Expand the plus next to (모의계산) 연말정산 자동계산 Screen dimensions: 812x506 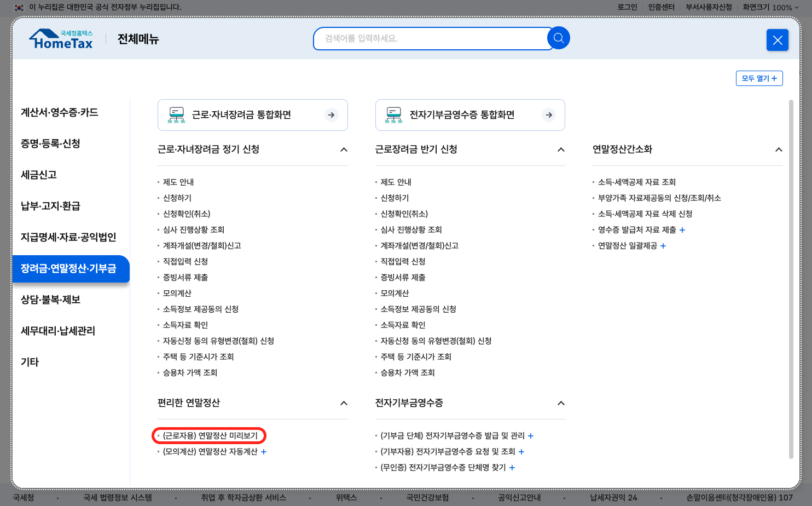click(x=263, y=451)
